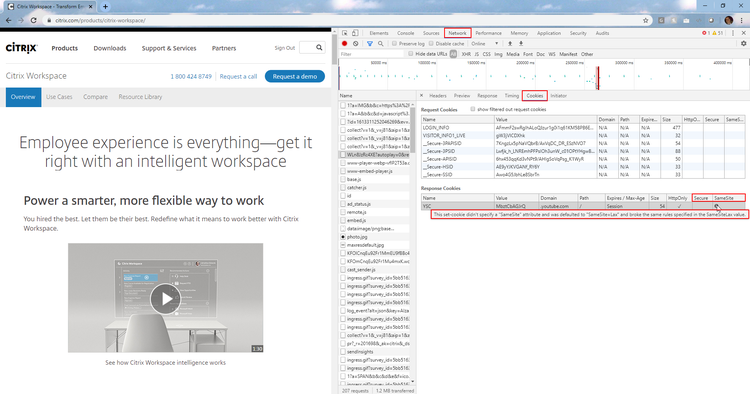Open the request Timing tab
This screenshot has height=394, width=750.
pos(511,96)
